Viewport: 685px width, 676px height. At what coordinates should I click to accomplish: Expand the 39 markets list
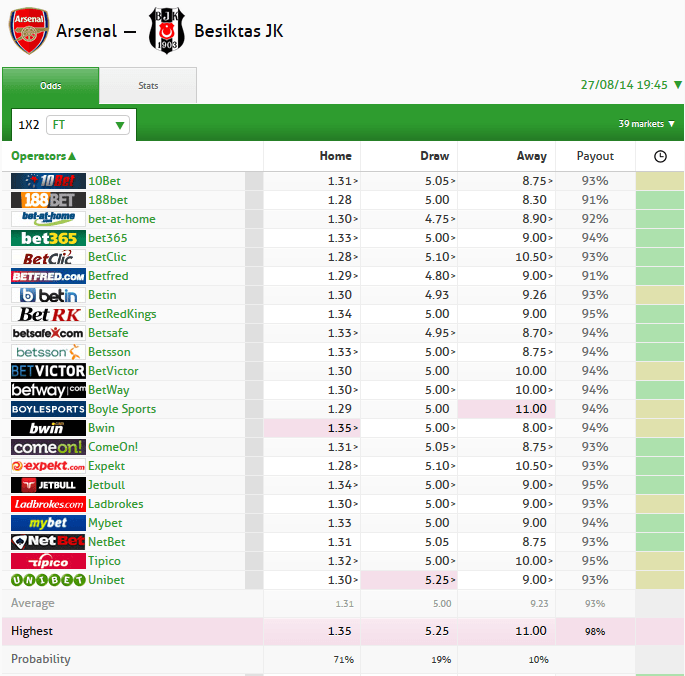(647, 124)
